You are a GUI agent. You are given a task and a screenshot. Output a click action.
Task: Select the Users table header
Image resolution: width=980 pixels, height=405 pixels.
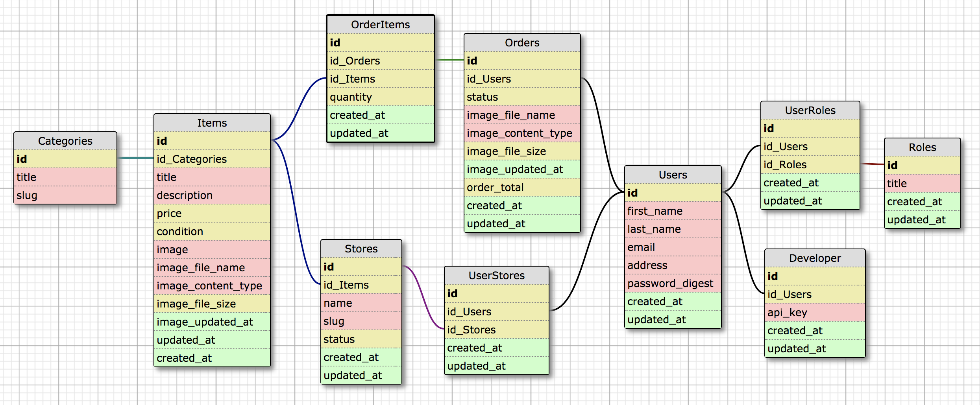(x=673, y=175)
